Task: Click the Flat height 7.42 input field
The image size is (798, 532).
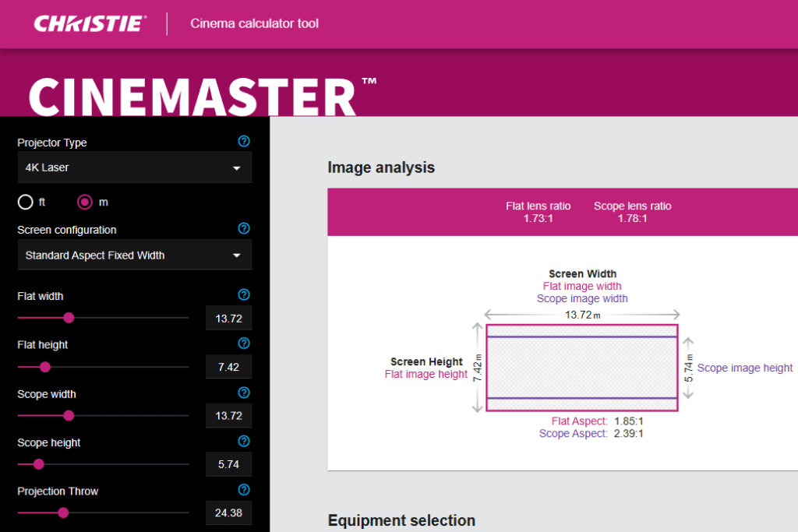Action: 228,367
